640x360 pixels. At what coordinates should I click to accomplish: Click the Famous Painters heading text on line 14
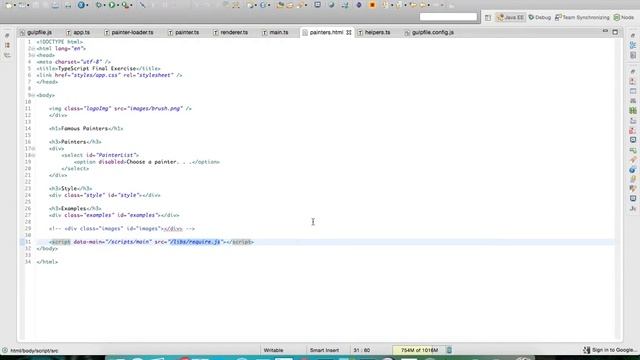[x=84, y=128]
